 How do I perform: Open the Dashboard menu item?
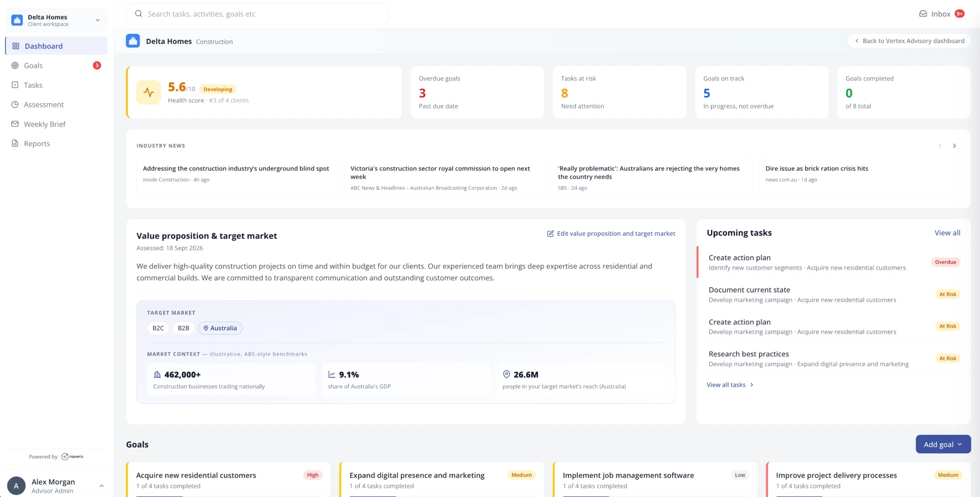[56, 46]
